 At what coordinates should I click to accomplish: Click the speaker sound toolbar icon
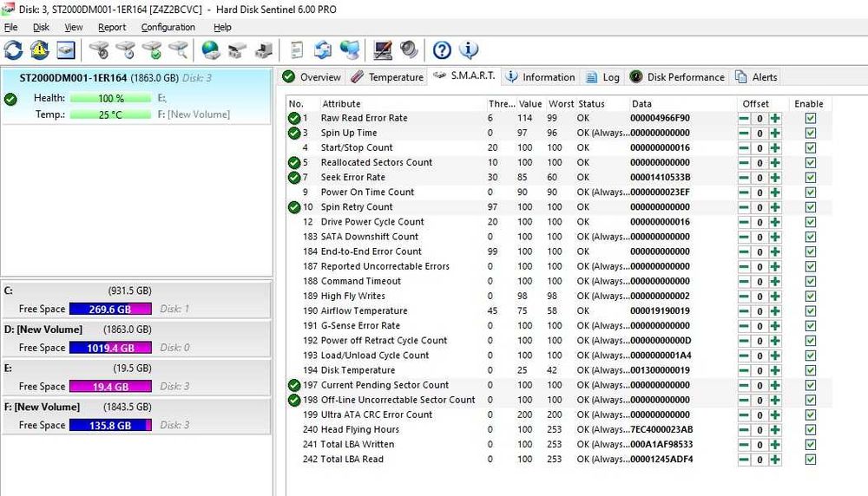click(x=409, y=50)
